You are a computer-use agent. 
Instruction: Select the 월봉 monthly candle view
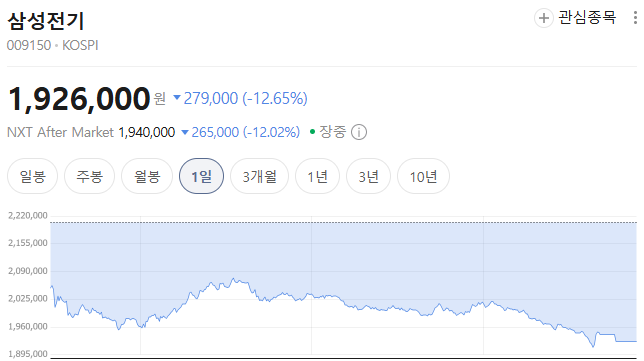(147, 176)
